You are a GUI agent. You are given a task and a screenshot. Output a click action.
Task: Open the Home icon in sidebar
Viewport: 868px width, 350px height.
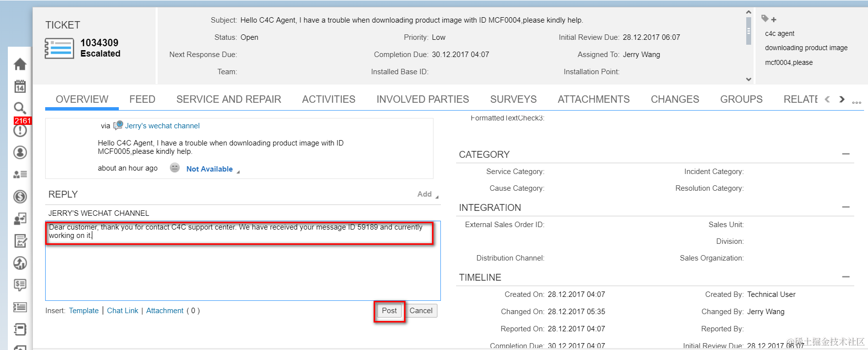click(20, 64)
